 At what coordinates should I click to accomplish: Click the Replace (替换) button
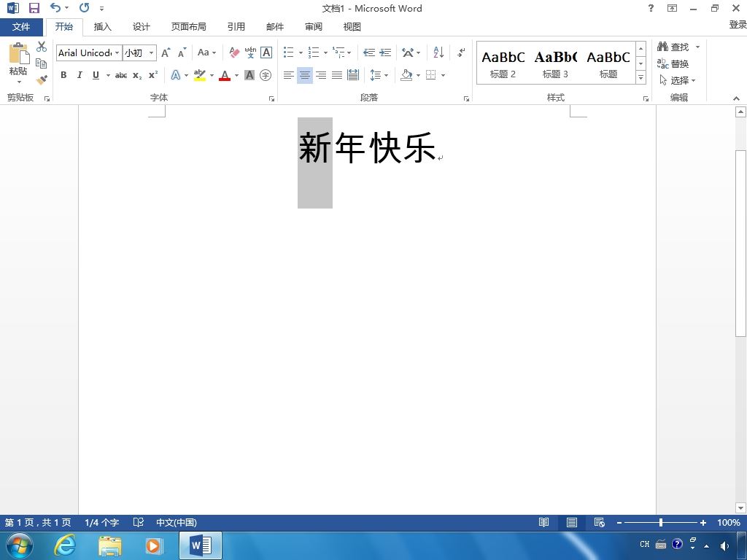click(673, 63)
